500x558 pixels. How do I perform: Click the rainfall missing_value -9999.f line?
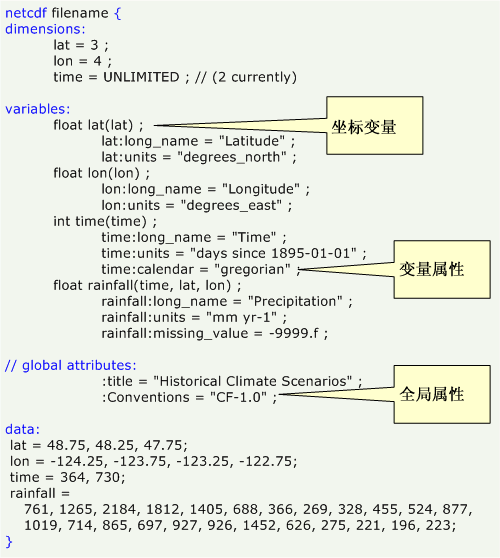click(x=215, y=333)
